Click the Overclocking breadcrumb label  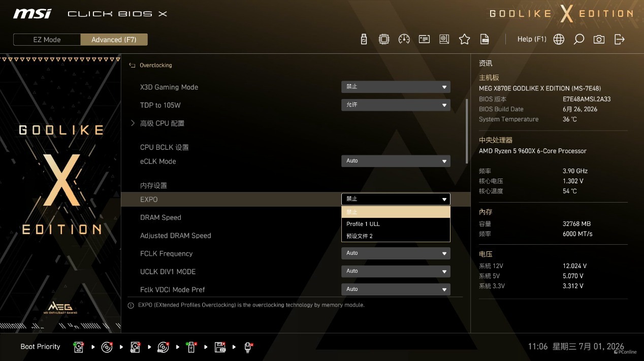click(156, 65)
